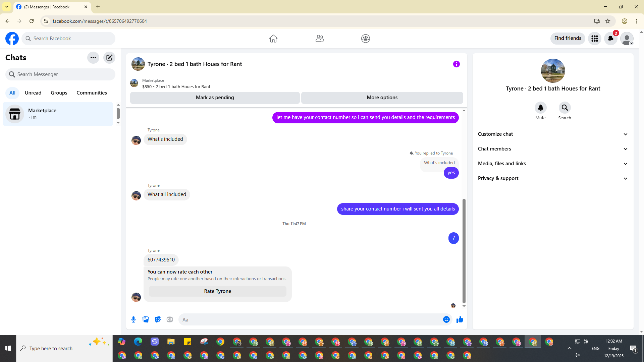Attach a photo using the image icon

[146, 319]
